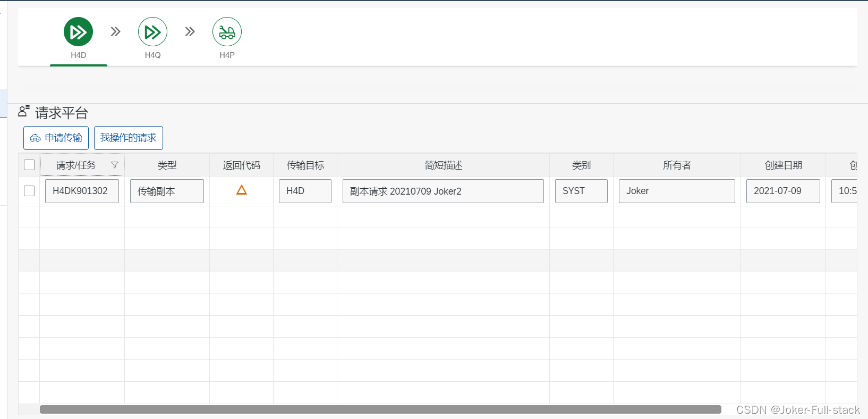Open filter on 请求/任务 column
This screenshot has height=419, width=868.
coord(115,165)
